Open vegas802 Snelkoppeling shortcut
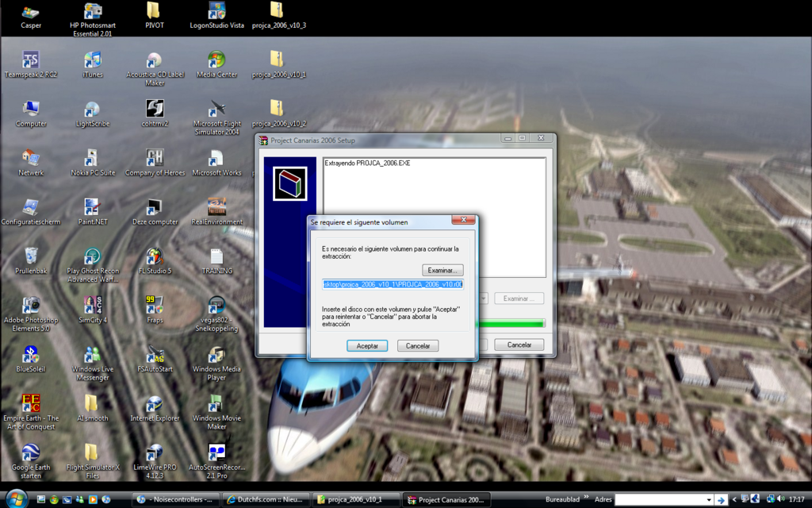Viewport: 812px width, 508px height. pos(216,314)
